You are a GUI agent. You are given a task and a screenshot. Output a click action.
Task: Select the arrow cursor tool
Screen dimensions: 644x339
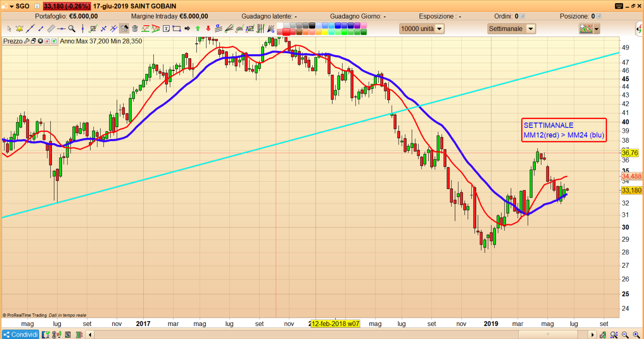pyautogui.click(x=9, y=29)
